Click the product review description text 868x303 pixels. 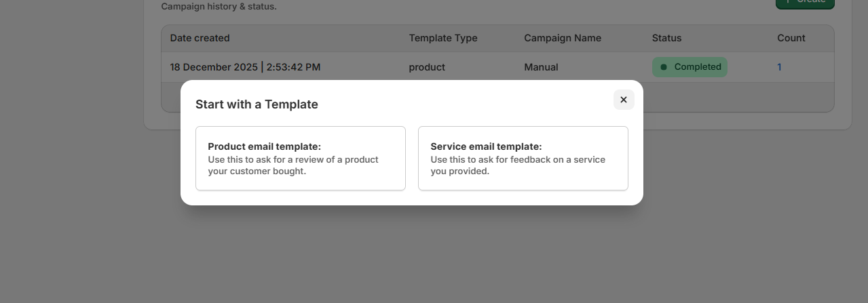coord(293,165)
